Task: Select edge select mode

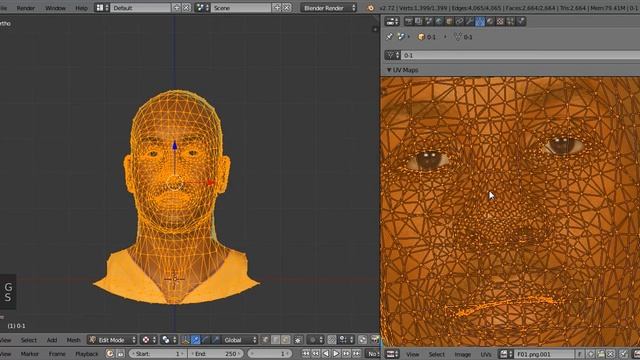Action: (x=276, y=340)
